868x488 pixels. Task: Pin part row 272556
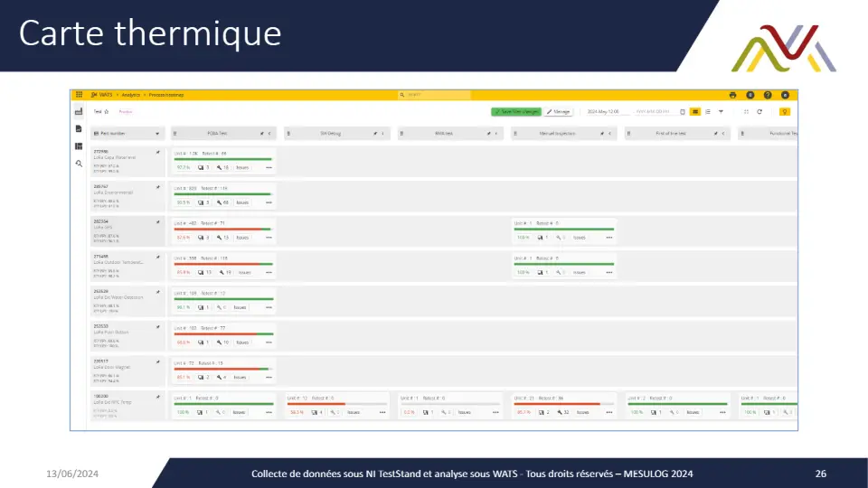click(157, 152)
